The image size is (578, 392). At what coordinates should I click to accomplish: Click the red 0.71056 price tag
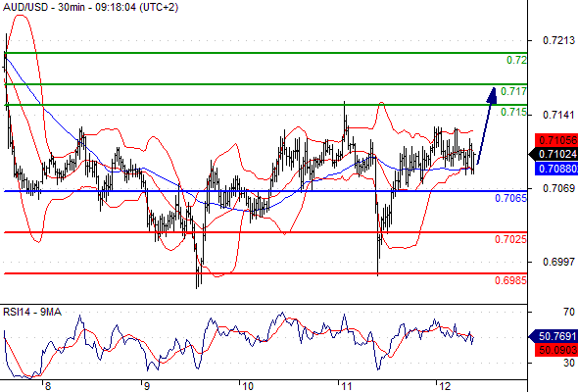click(x=556, y=140)
